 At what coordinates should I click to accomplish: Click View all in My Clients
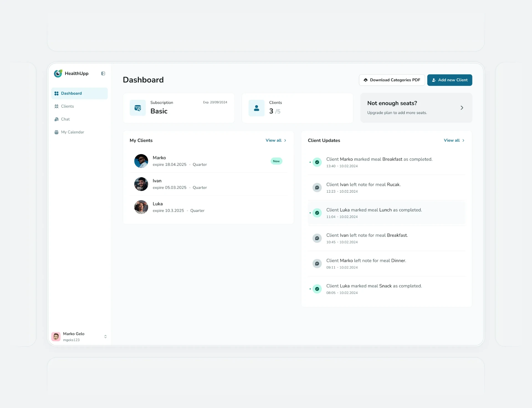tap(273, 140)
